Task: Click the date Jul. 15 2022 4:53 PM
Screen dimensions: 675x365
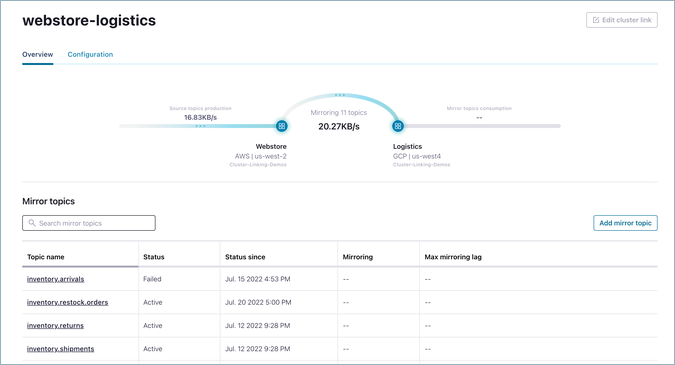Action: point(257,279)
